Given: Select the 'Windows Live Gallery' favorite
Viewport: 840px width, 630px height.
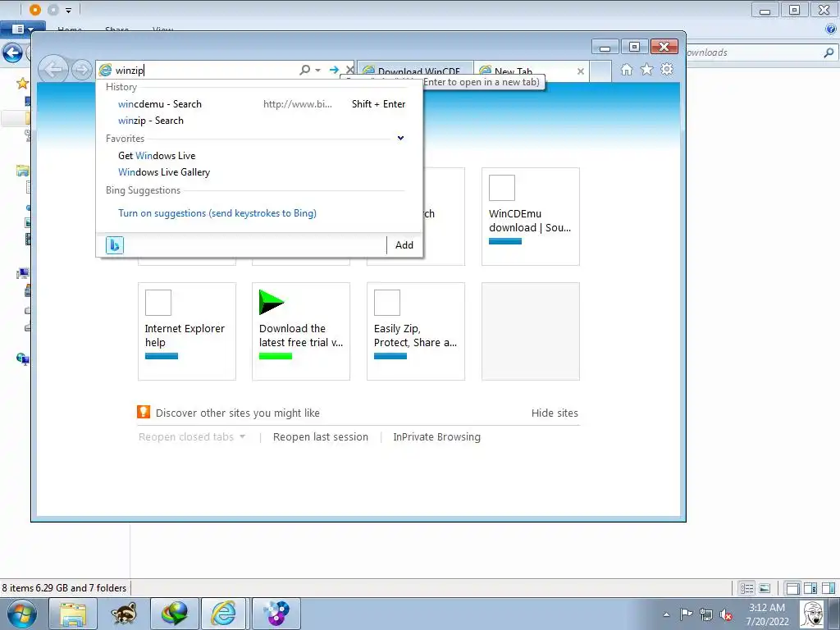Looking at the screenshot, I should pyautogui.click(x=164, y=172).
